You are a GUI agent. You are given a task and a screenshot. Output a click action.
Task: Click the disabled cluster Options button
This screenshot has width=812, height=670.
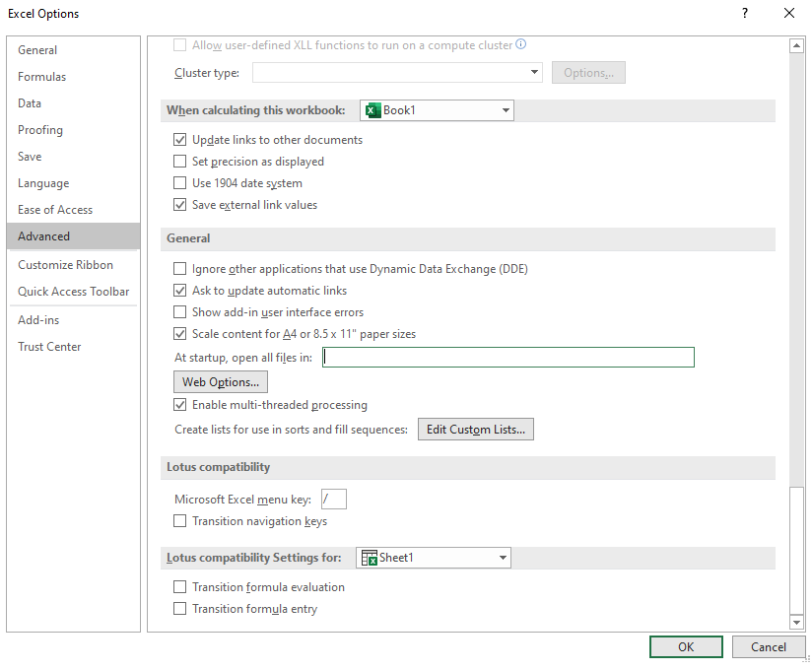[588, 73]
